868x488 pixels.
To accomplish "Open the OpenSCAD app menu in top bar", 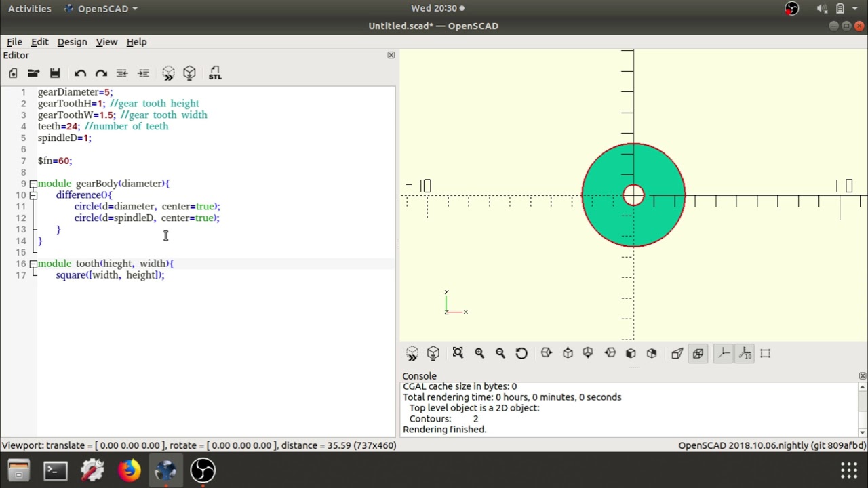I will tap(100, 9).
